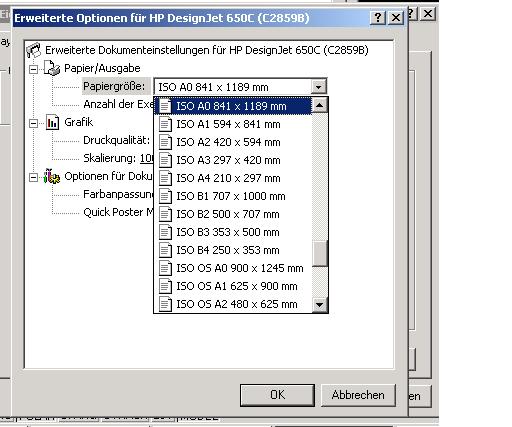Click page icon next to ISO B1 entry
This screenshot has height=427, width=512.
click(x=165, y=196)
